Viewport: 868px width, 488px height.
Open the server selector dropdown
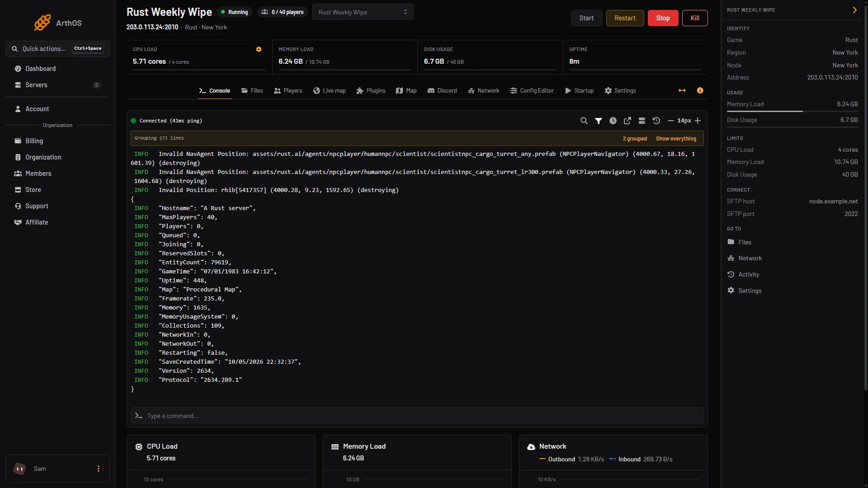[x=363, y=12]
